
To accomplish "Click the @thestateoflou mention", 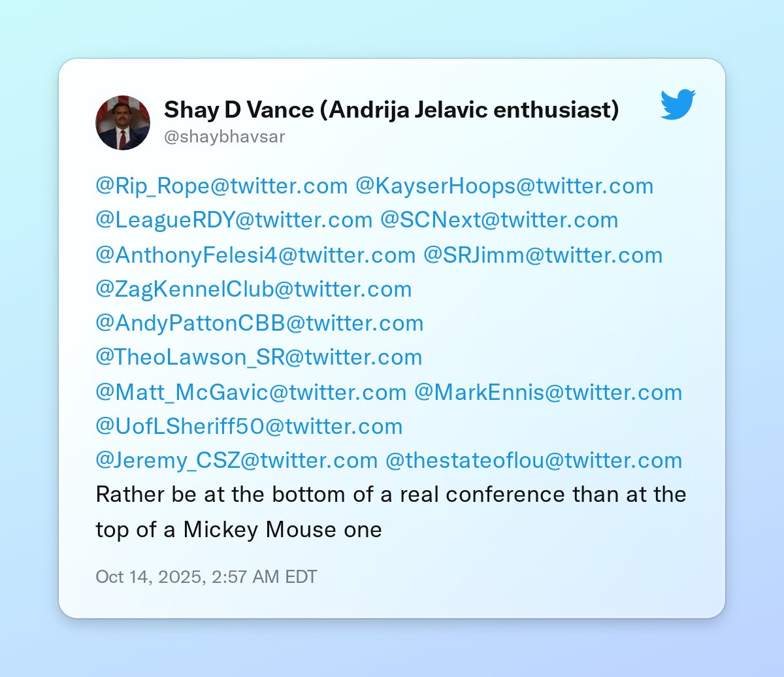I will coord(534,461).
